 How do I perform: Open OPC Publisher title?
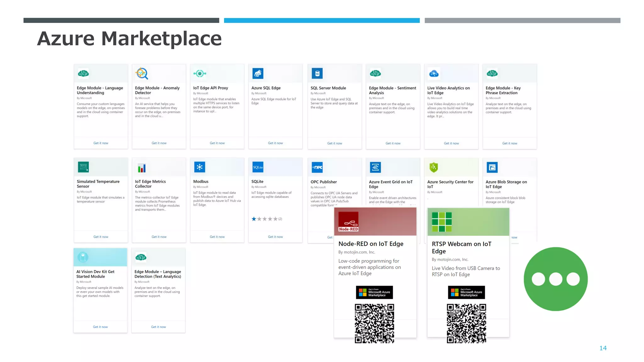(x=324, y=182)
